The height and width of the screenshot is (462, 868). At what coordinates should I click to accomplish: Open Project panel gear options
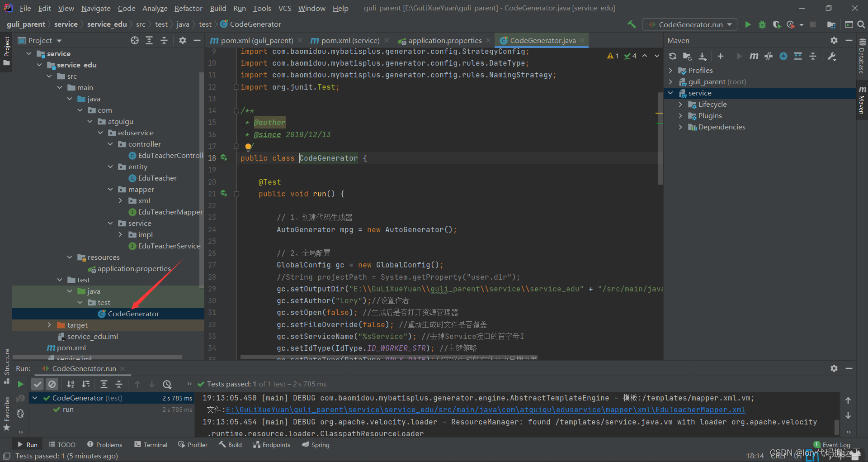183,40
